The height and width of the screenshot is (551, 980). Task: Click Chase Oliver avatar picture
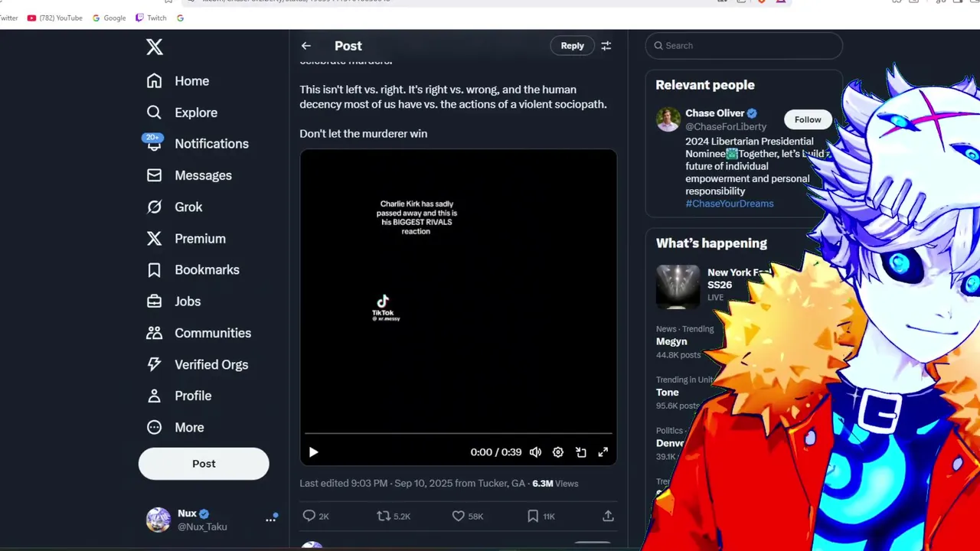tap(668, 119)
